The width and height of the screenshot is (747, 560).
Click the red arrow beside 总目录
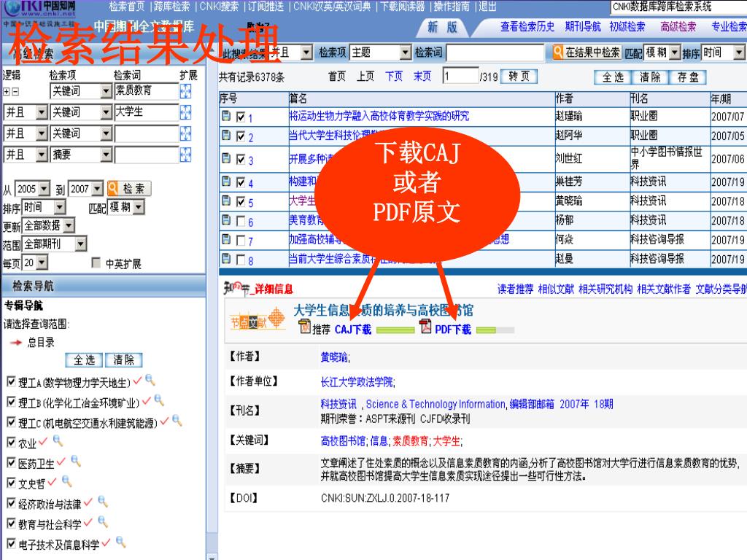tap(16, 342)
